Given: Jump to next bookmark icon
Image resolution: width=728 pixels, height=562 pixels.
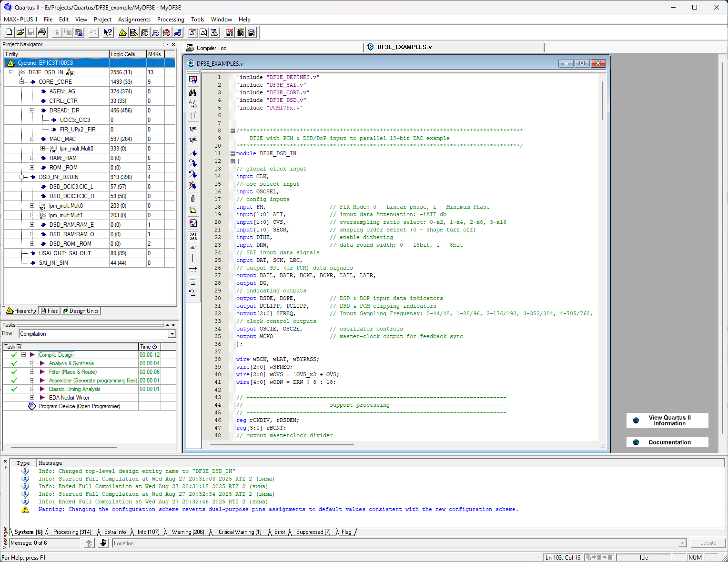Looking at the screenshot, I should (192, 163).
